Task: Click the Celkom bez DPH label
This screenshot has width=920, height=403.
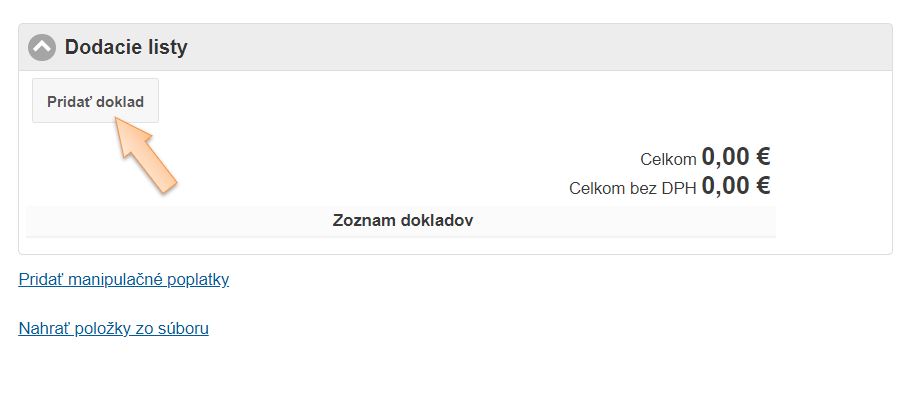Action: [632, 187]
